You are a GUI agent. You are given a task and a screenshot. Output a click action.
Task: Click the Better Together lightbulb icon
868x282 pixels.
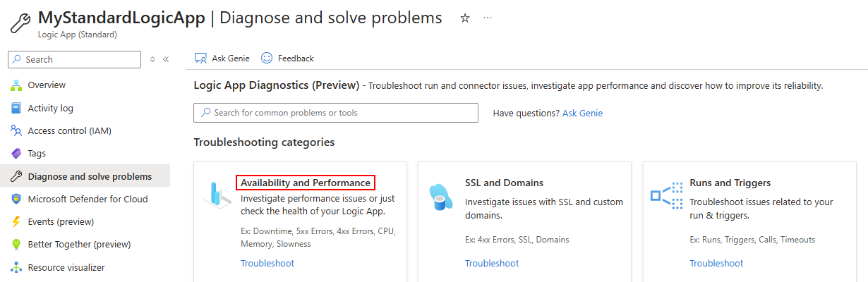point(16,245)
